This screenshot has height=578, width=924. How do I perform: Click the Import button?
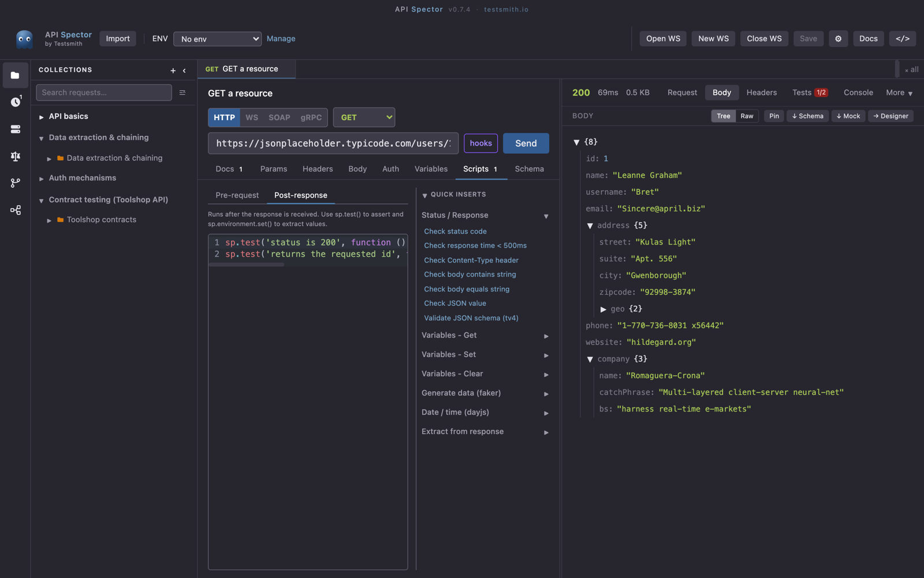(x=118, y=39)
